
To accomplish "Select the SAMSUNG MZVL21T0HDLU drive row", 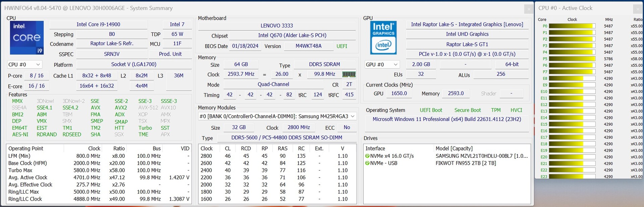I will (x=447, y=156).
